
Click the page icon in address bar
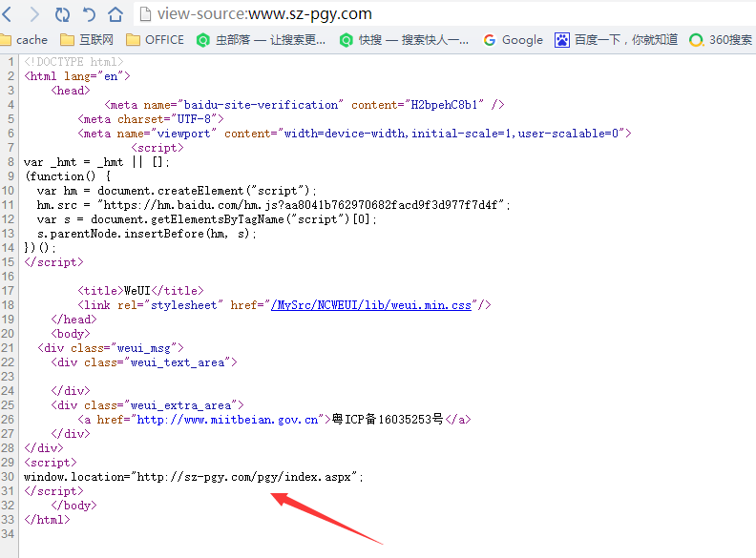(145, 14)
